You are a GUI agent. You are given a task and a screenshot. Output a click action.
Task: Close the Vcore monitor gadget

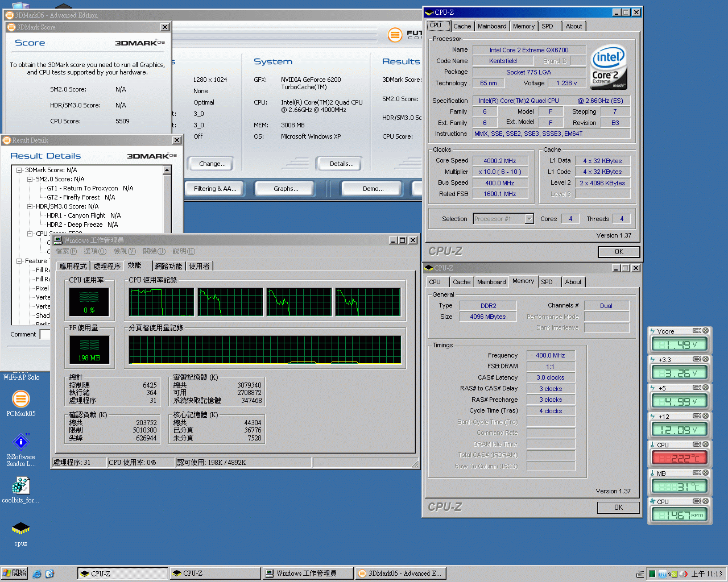[x=705, y=331]
